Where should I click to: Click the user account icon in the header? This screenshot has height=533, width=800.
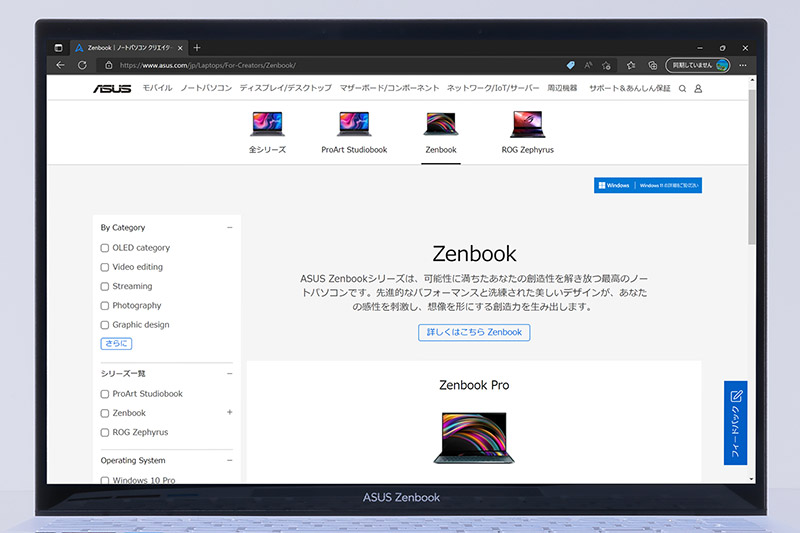coord(698,89)
